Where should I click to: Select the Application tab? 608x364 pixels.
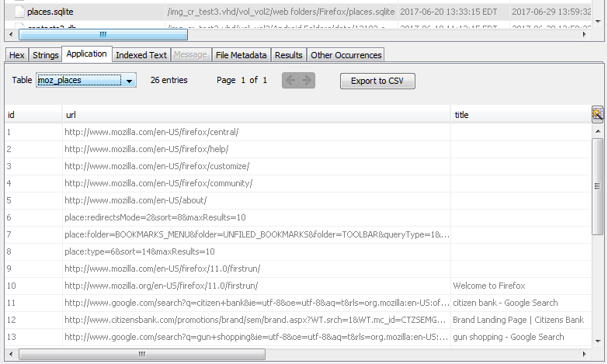(86, 54)
